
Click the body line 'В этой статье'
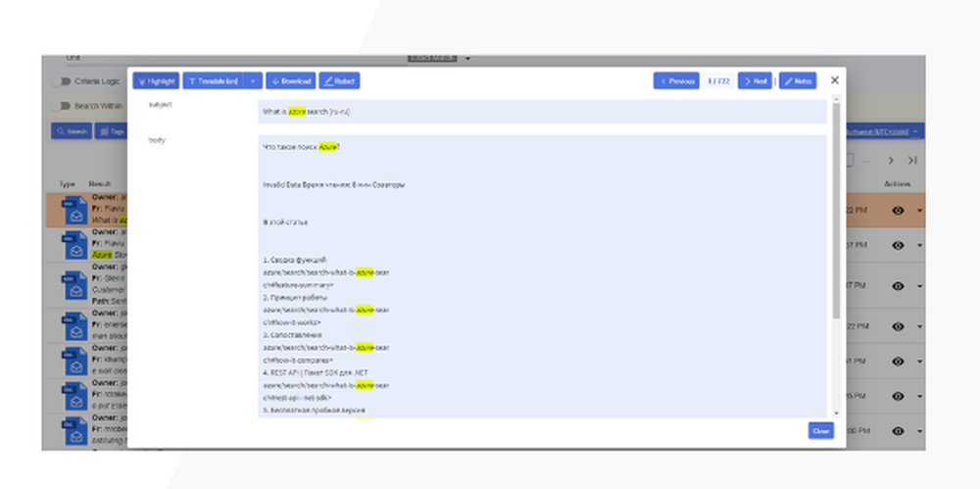point(285,222)
